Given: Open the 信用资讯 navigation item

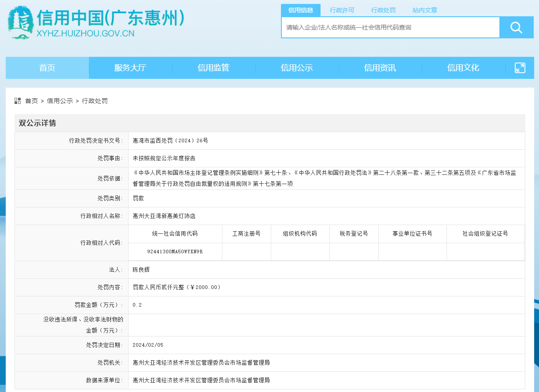Looking at the screenshot, I should (380, 68).
